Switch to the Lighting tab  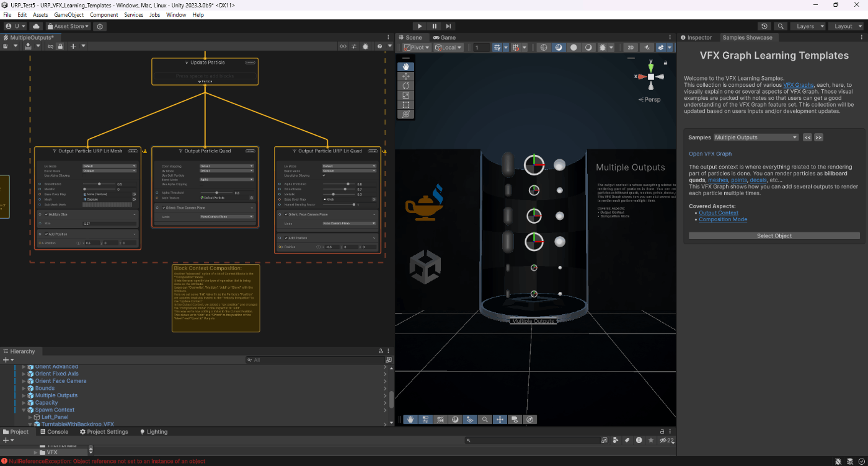click(153, 432)
